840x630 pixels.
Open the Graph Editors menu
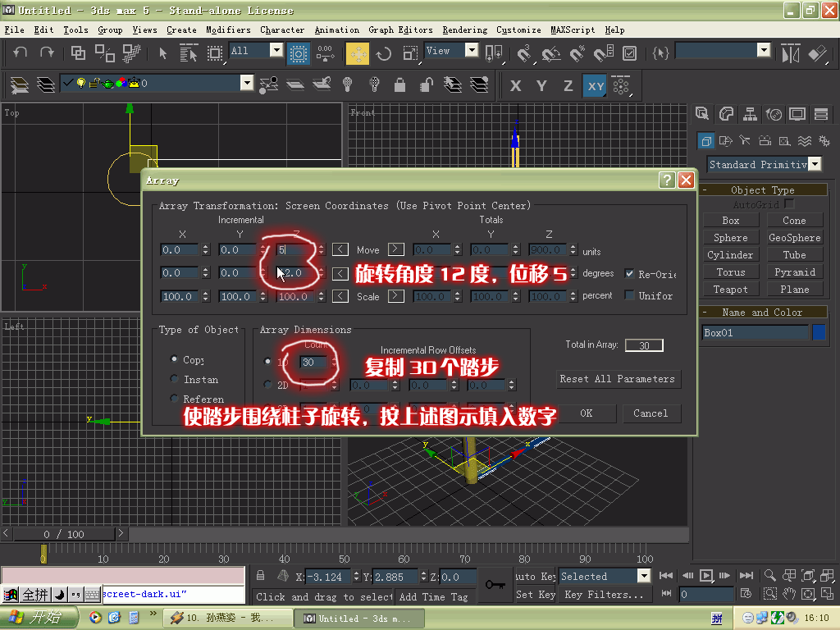(400, 30)
